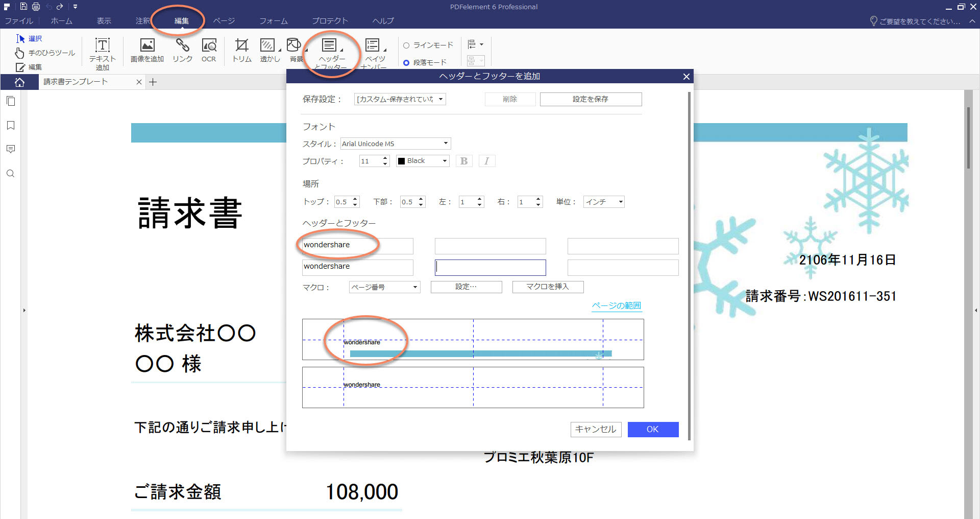The height and width of the screenshot is (519, 980).
Task: Click the center header text field
Action: 490,246
